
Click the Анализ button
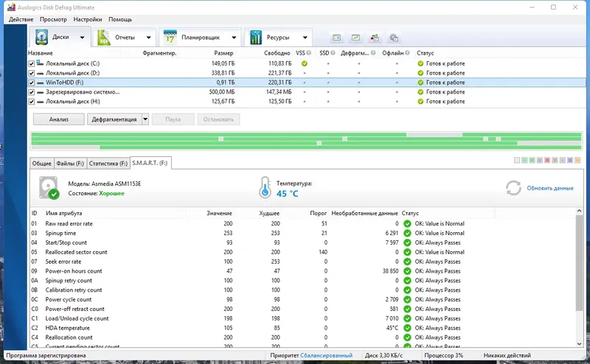59,119
